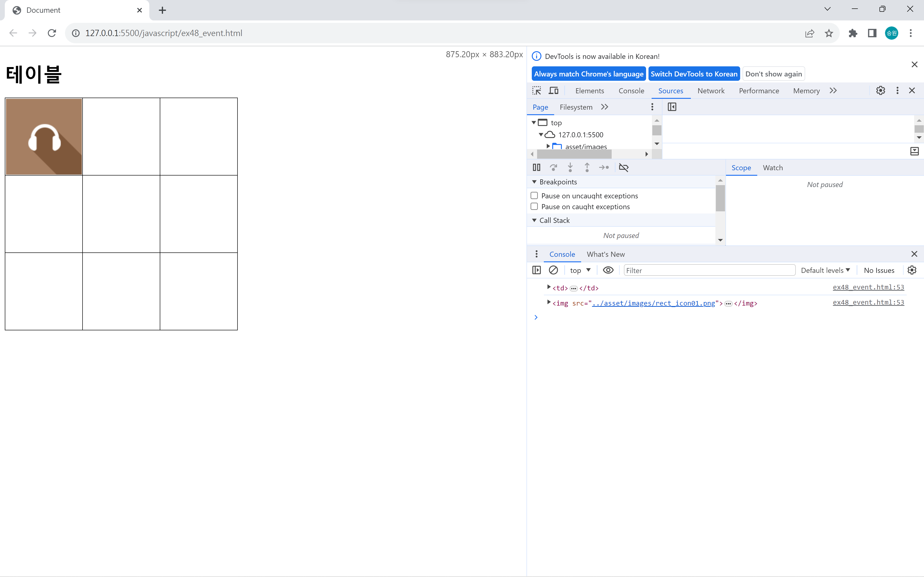Enable Pause on uncaught exceptions
924x577 pixels.
pyautogui.click(x=534, y=195)
